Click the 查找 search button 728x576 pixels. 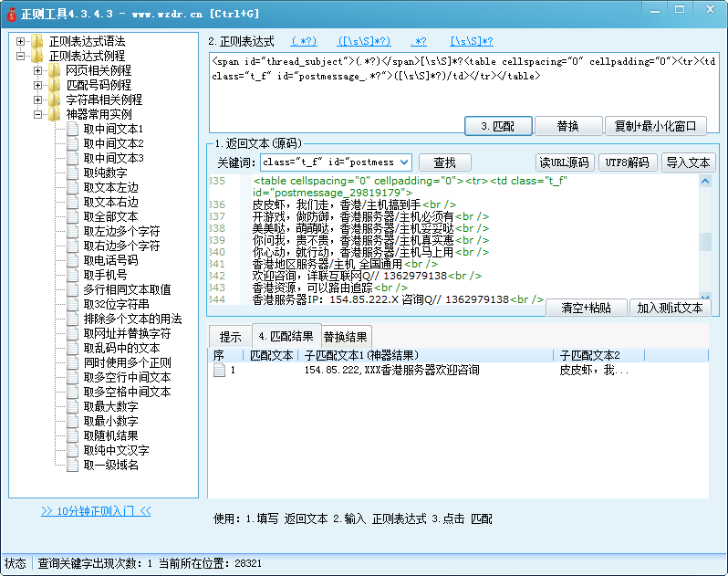(445, 162)
